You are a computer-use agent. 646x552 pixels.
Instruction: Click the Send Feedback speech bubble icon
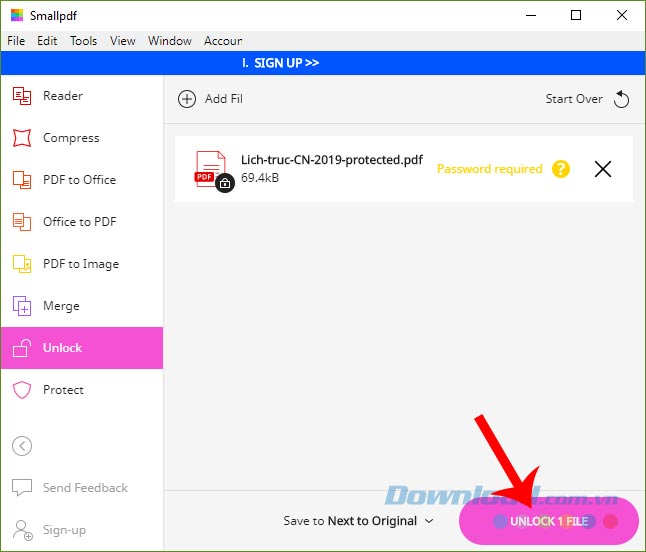click(x=22, y=487)
